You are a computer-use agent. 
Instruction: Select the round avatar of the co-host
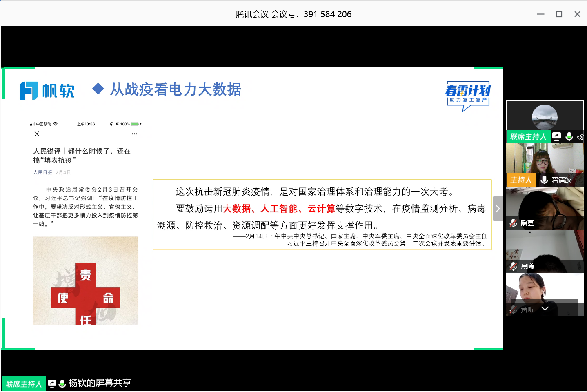click(545, 117)
